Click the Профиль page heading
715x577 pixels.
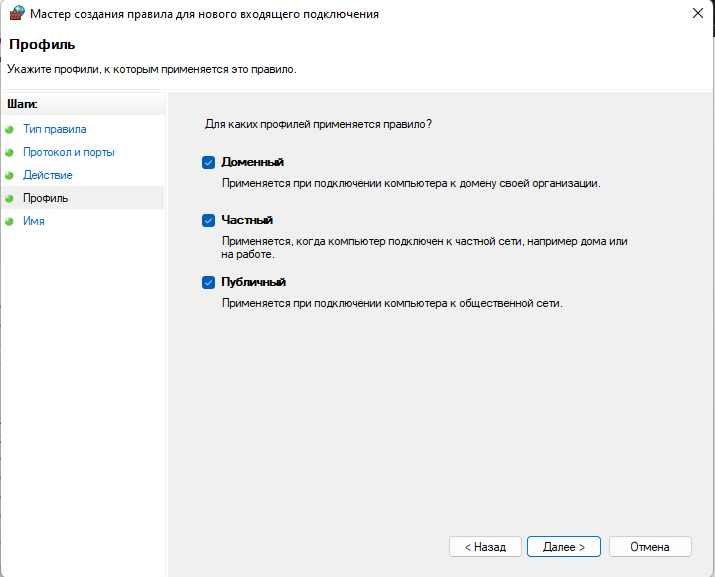42,45
